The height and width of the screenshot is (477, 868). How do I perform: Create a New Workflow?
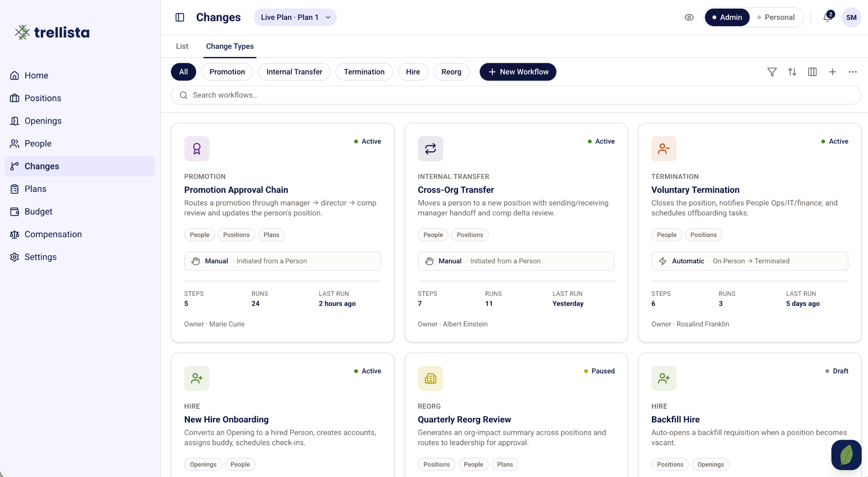518,72
